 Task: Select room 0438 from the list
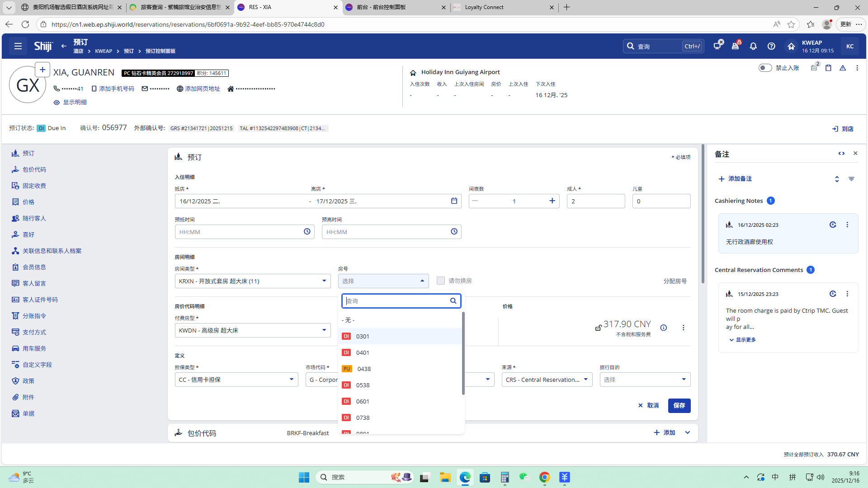point(364,369)
